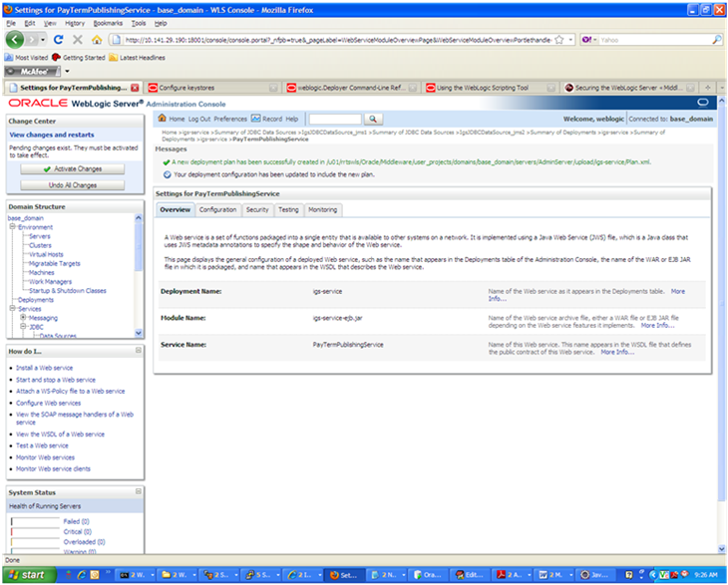Viewport: 728px width, 585px height.
Task: Select the Configure keystores browser tab
Action: [x=212, y=88]
